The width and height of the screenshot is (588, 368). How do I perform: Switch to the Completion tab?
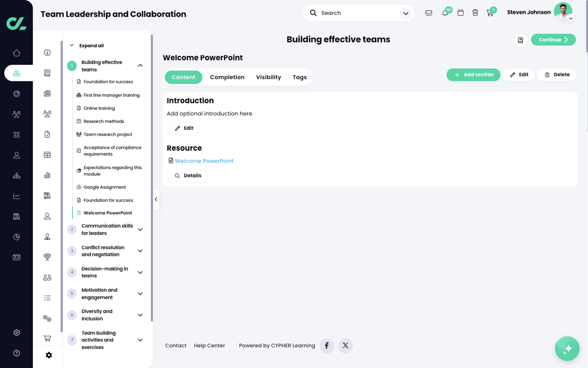point(227,77)
